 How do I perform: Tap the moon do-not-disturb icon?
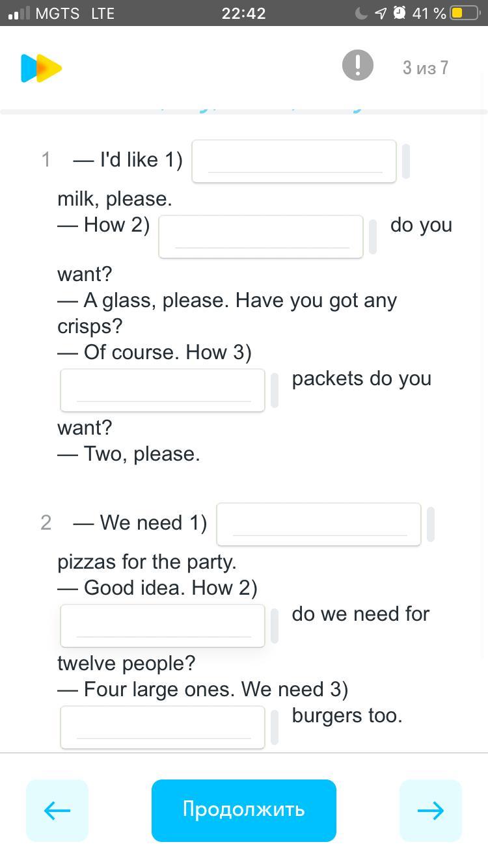[x=361, y=13]
